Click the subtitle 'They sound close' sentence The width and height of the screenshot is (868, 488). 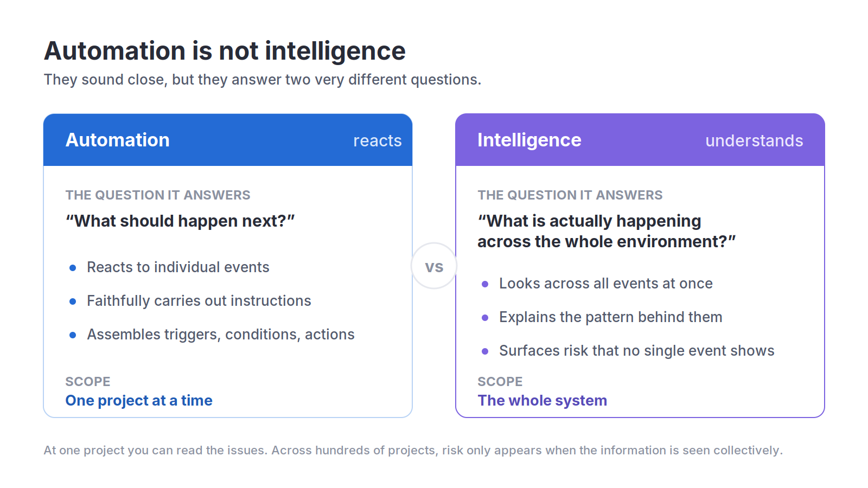click(263, 80)
